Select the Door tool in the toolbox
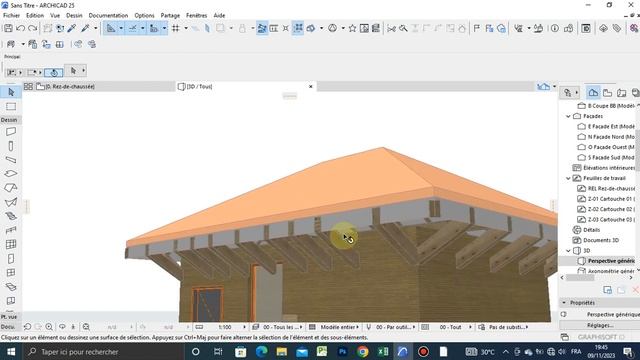The width and height of the screenshot is (640, 360). (x=11, y=259)
